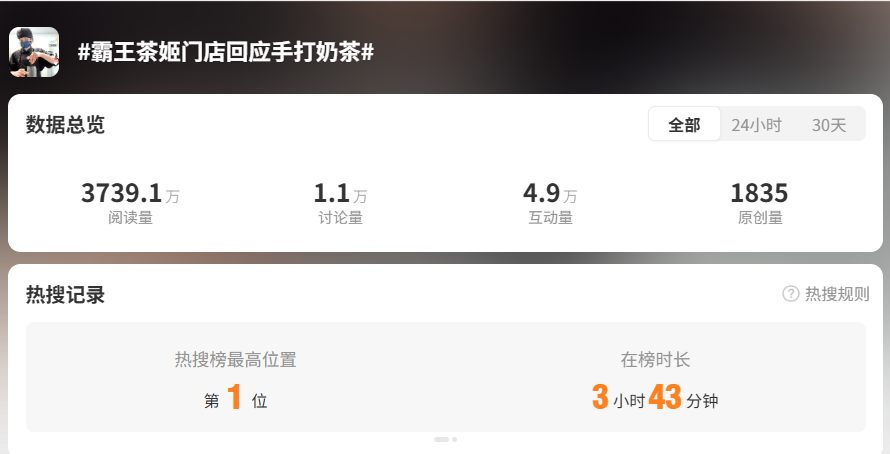Click the 热搜记录 section heading
890x454 pixels.
(x=65, y=295)
